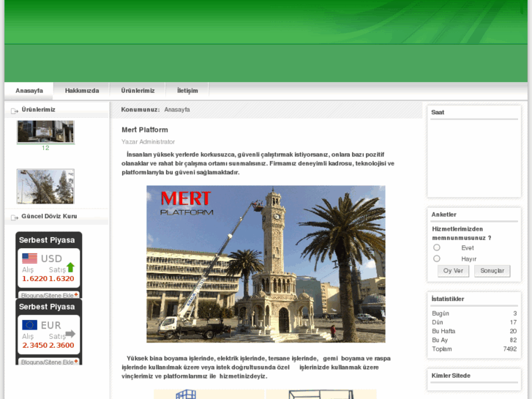532x399 pixels.
Task: Open the Anasayfa navigation tab
Action: pos(29,91)
